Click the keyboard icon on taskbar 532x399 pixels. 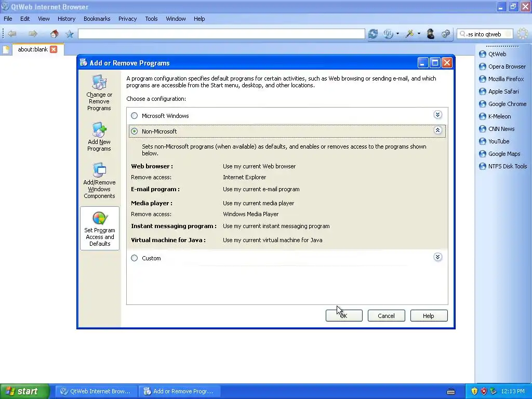click(x=451, y=392)
